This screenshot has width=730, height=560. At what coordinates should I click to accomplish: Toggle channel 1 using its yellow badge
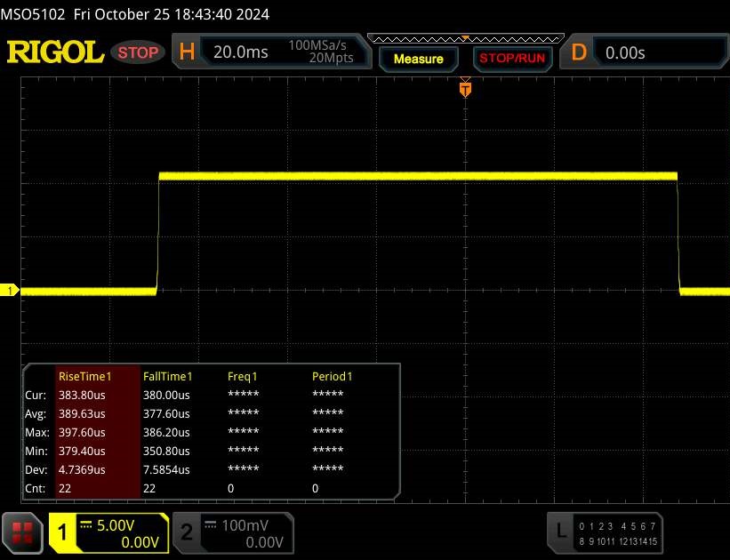pos(63,532)
